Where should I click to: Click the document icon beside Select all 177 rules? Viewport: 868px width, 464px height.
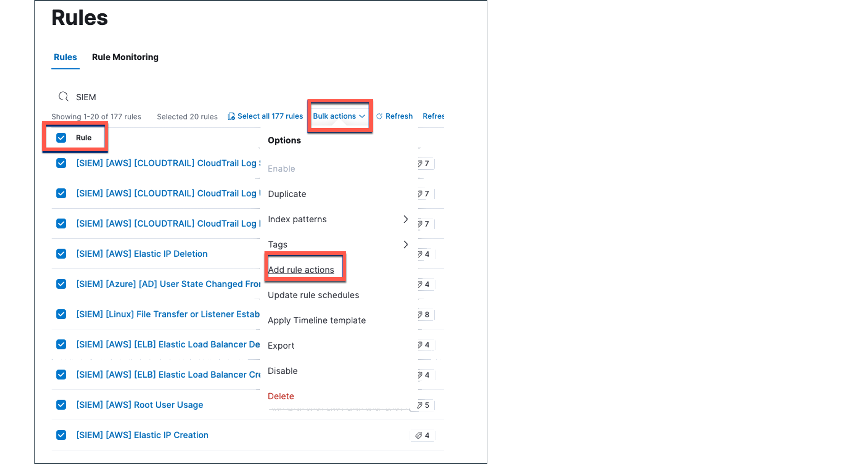point(232,116)
